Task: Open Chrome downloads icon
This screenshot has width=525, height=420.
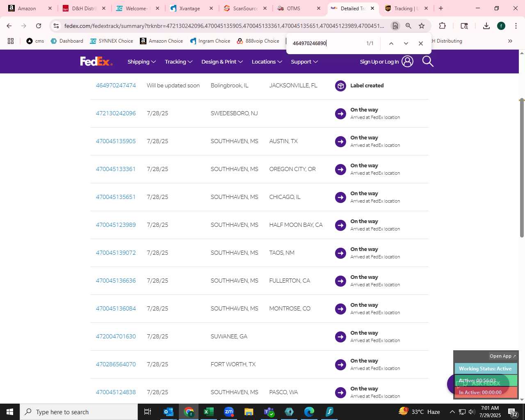Action: coord(486,26)
